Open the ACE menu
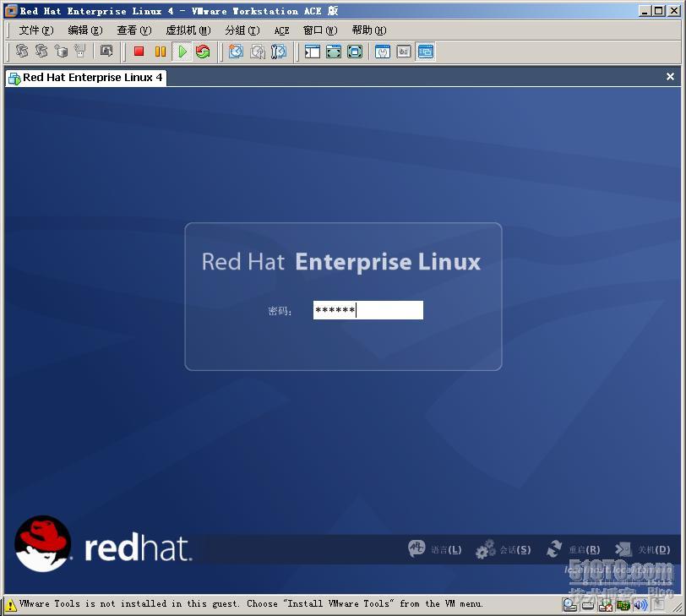This screenshot has height=616, width=686. coord(282,30)
